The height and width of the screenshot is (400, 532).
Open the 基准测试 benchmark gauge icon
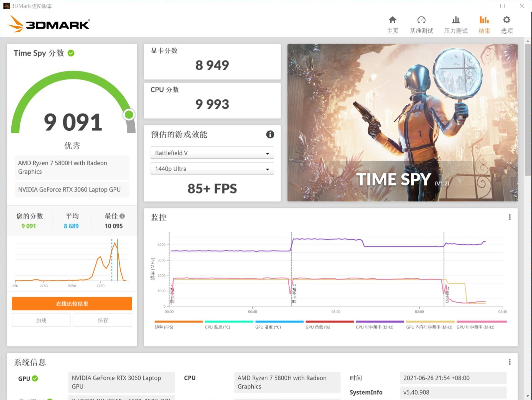click(421, 20)
